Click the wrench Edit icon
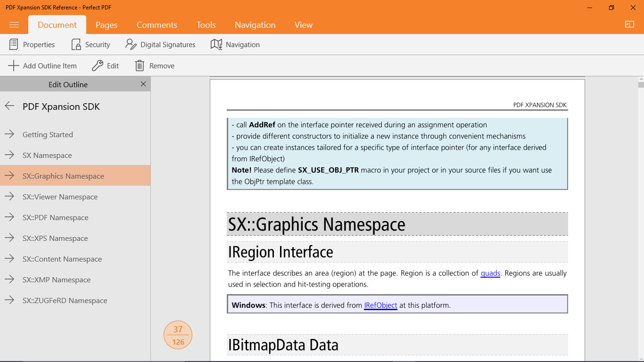This screenshot has width=644, height=362. coord(98,66)
